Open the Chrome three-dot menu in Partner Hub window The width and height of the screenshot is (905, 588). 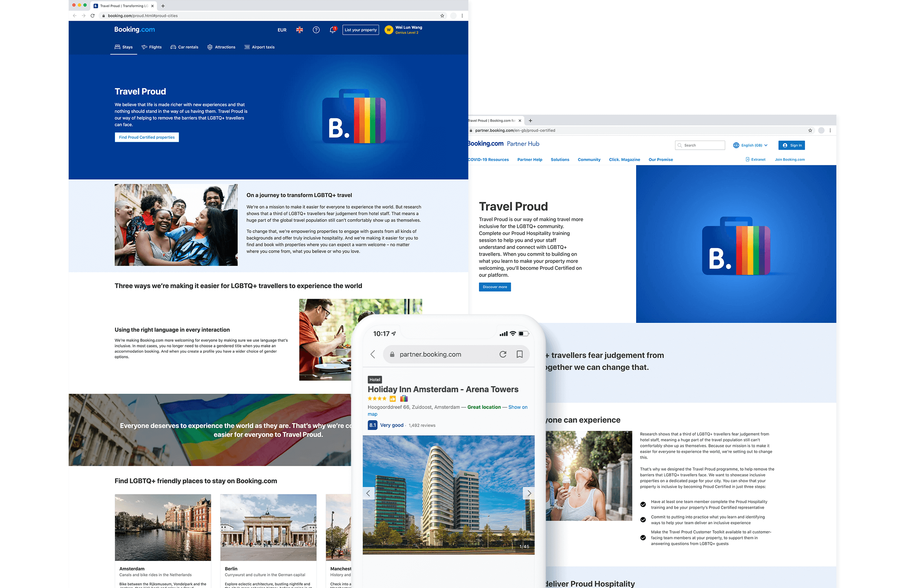(x=830, y=130)
